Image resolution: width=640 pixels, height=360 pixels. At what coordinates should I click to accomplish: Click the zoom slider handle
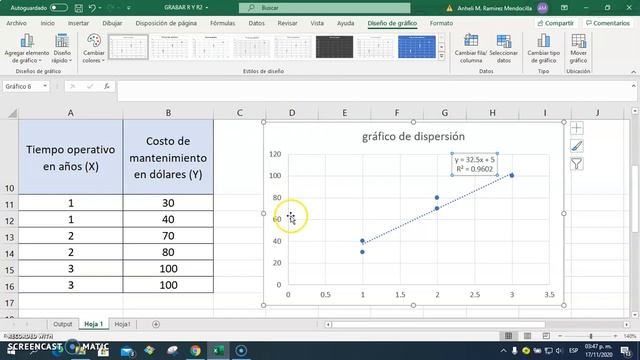coord(591,336)
